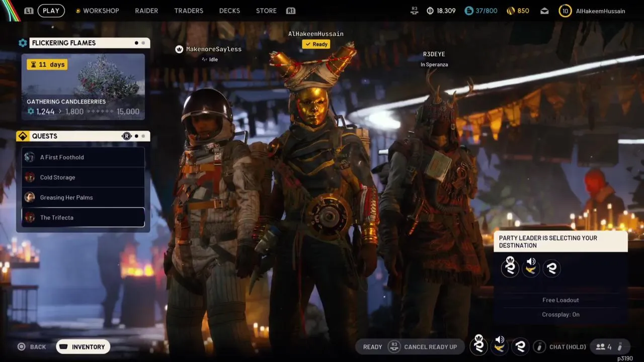Click the microphone icon beside party count
Screen dimensions: 644x362
pyautogui.click(x=620, y=347)
